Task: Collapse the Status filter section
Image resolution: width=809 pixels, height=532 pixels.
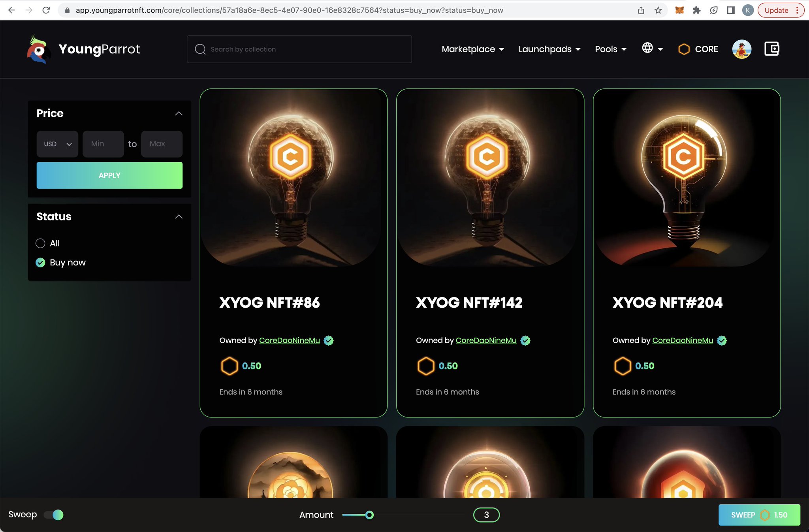Action: [179, 217]
